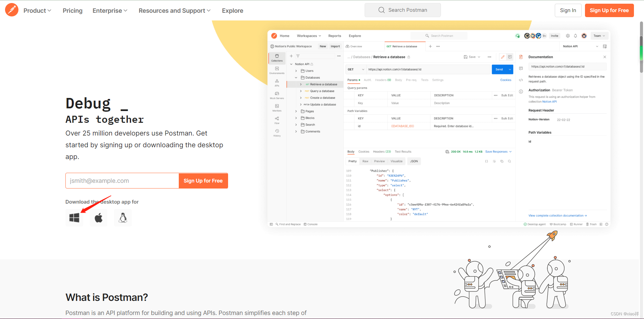Click the blue Send button
Screen dimensions: 644x319
pos(499,69)
